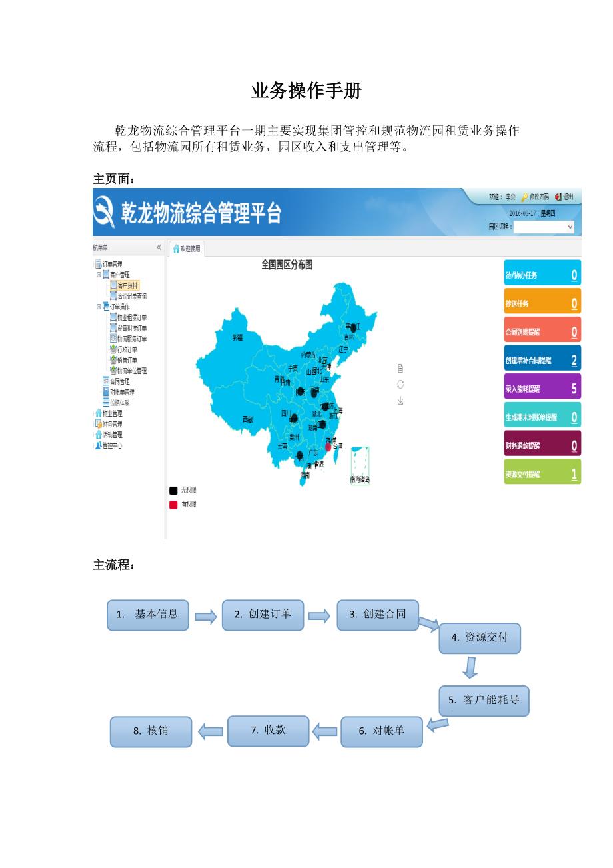Click the 销售订单 green arrow icon
613x868 pixels.
tap(113, 360)
